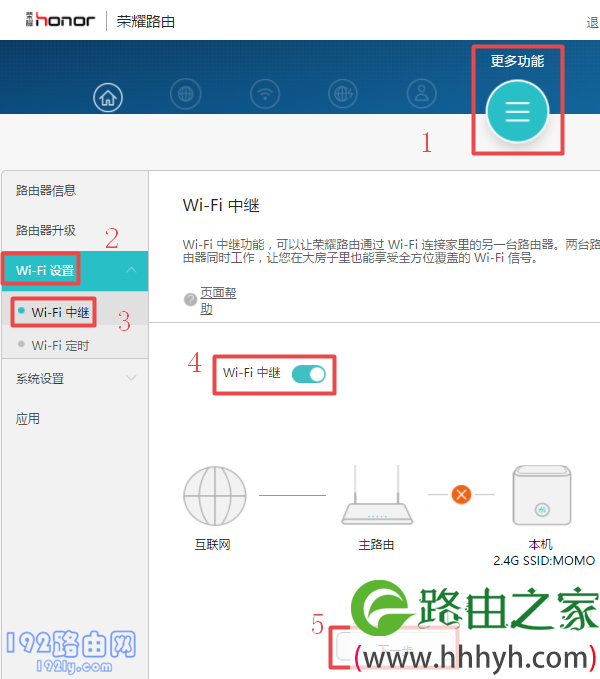The image size is (600, 679).
Task: Click the 互联网 label
Action: [213, 544]
